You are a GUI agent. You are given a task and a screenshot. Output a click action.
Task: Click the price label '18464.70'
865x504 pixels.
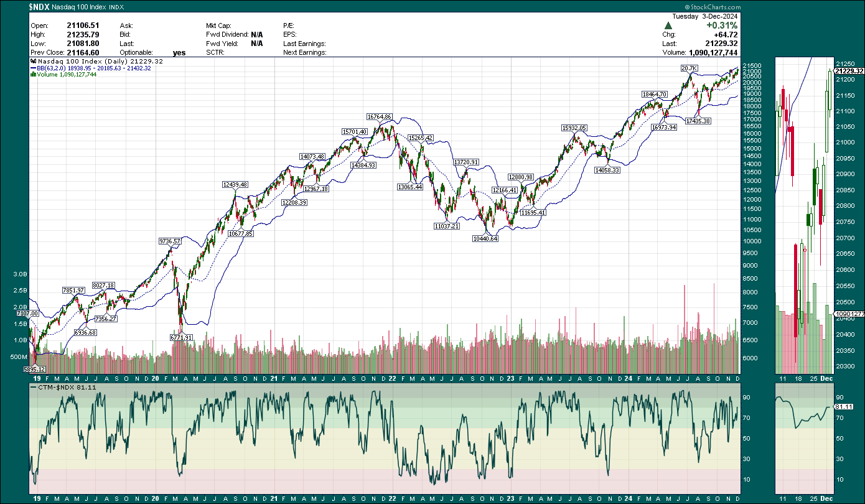tap(655, 94)
